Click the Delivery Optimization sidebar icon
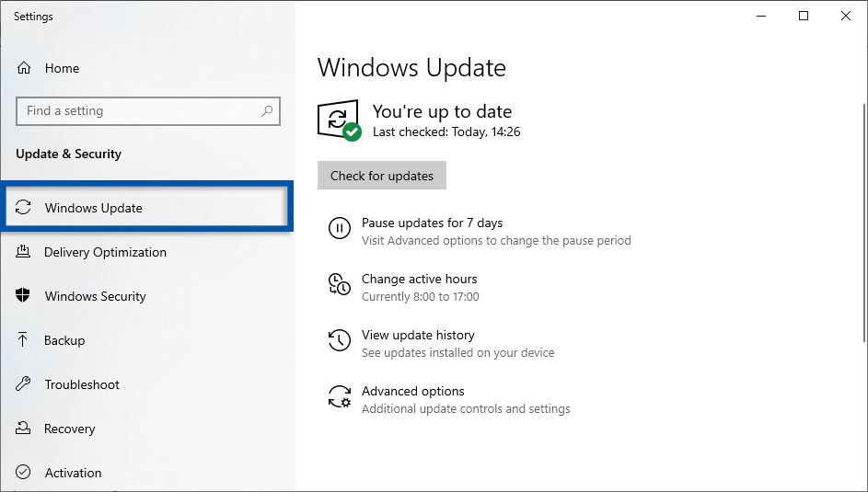Image resolution: width=868 pixels, height=492 pixels. pos(24,252)
